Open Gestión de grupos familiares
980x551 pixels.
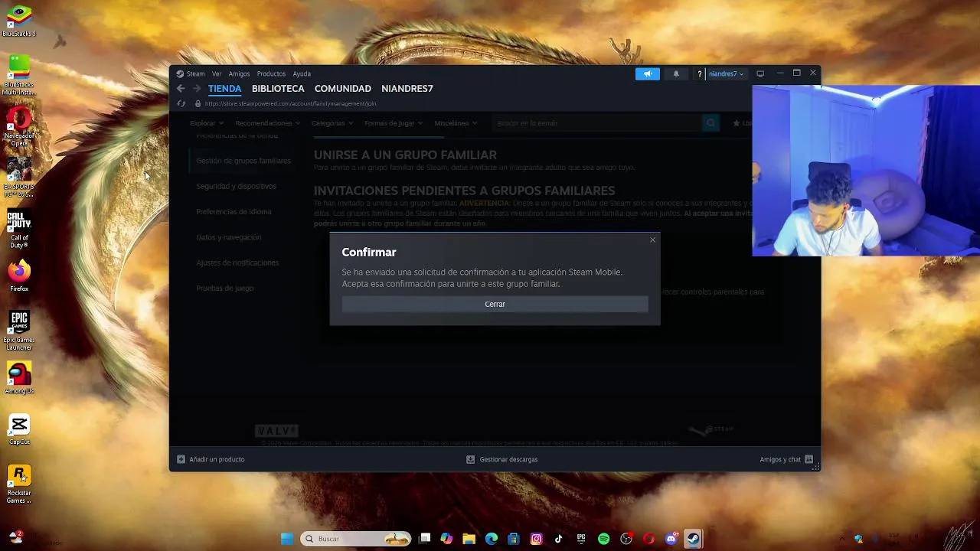coord(243,161)
